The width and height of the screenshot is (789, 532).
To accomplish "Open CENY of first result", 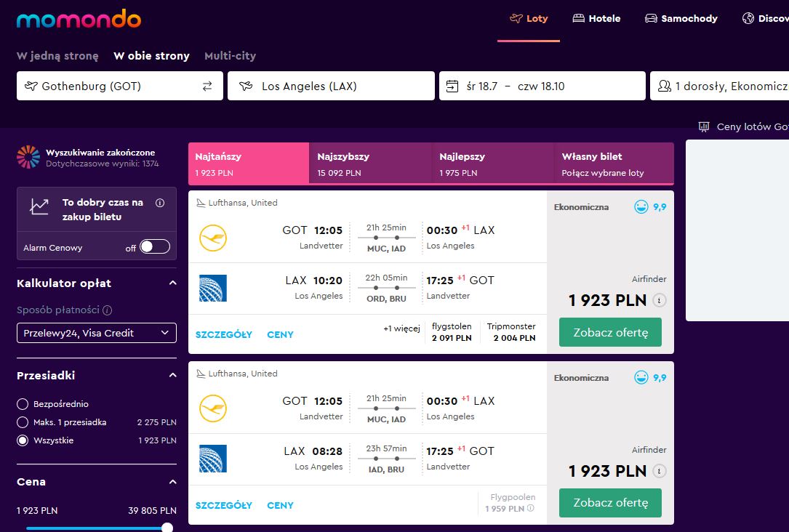I will tap(280, 335).
